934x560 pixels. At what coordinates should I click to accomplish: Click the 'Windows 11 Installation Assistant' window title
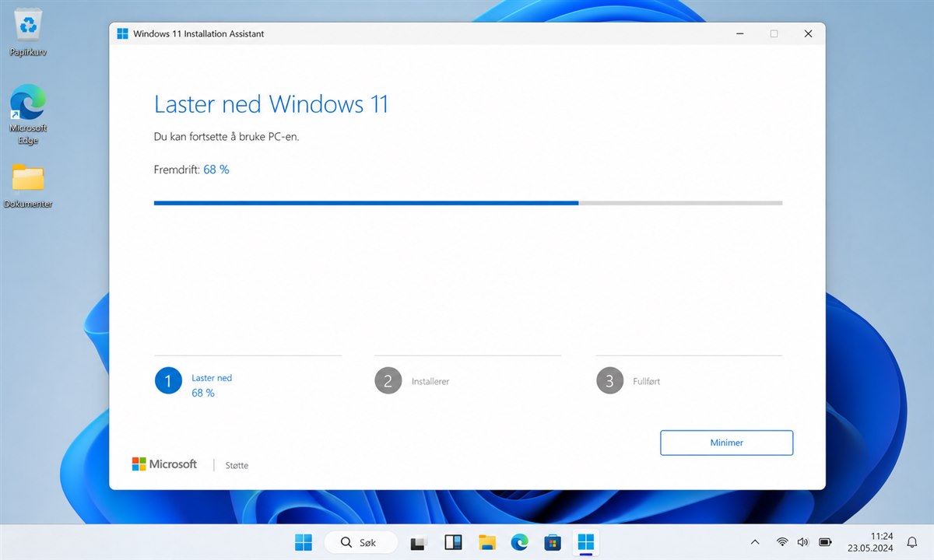(198, 33)
